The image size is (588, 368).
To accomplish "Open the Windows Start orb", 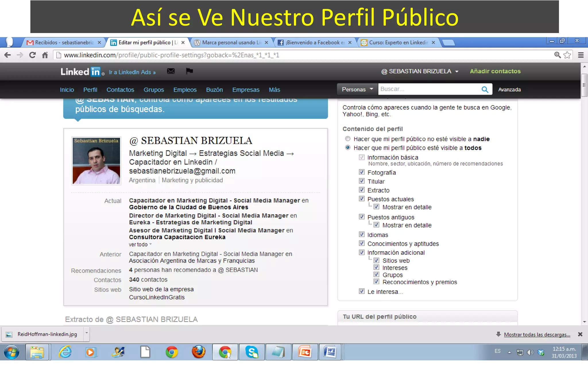I will (x=11, y=352).
